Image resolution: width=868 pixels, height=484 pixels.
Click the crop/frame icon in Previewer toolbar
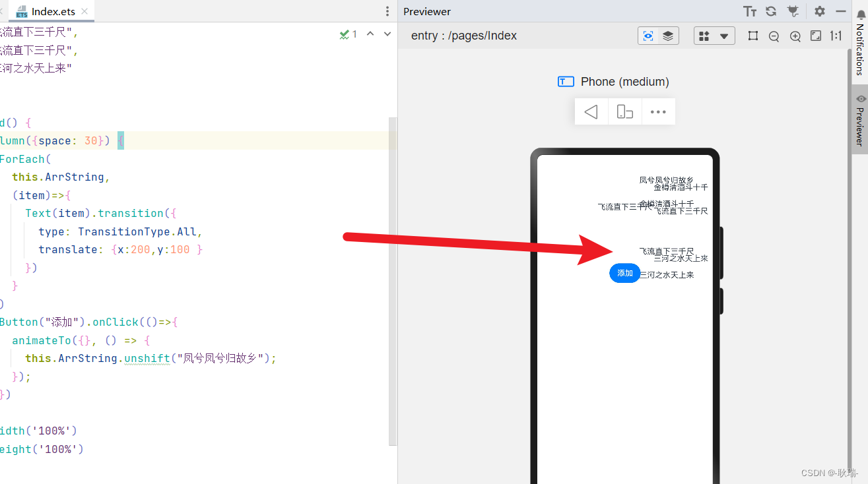[x=753, y=36]
